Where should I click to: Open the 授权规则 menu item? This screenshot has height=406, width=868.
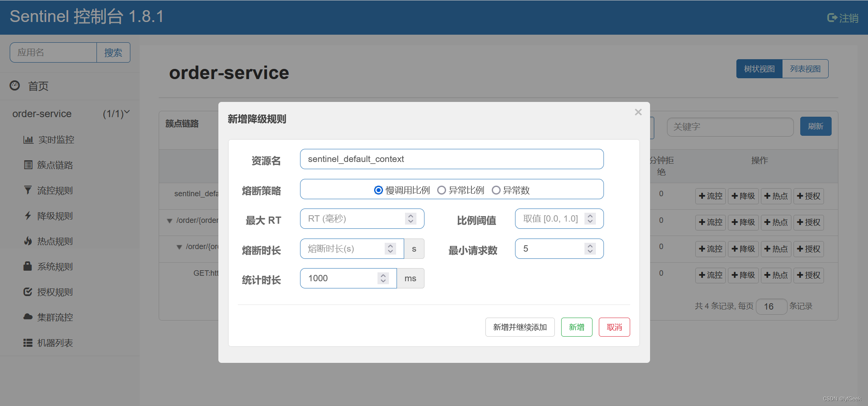tap(55, 292)
